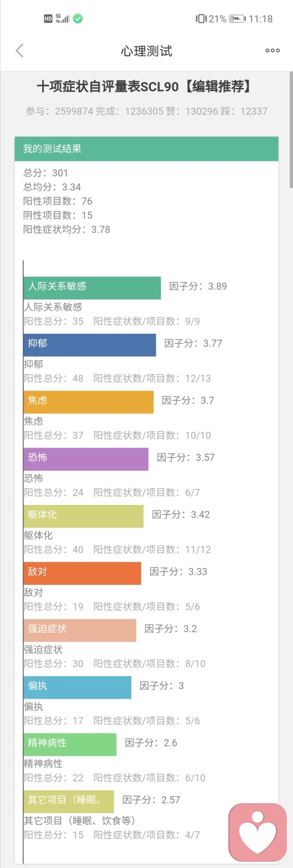Select the light blue 偏执 bar
Screen dimensions: 293x868
(78, 687)
